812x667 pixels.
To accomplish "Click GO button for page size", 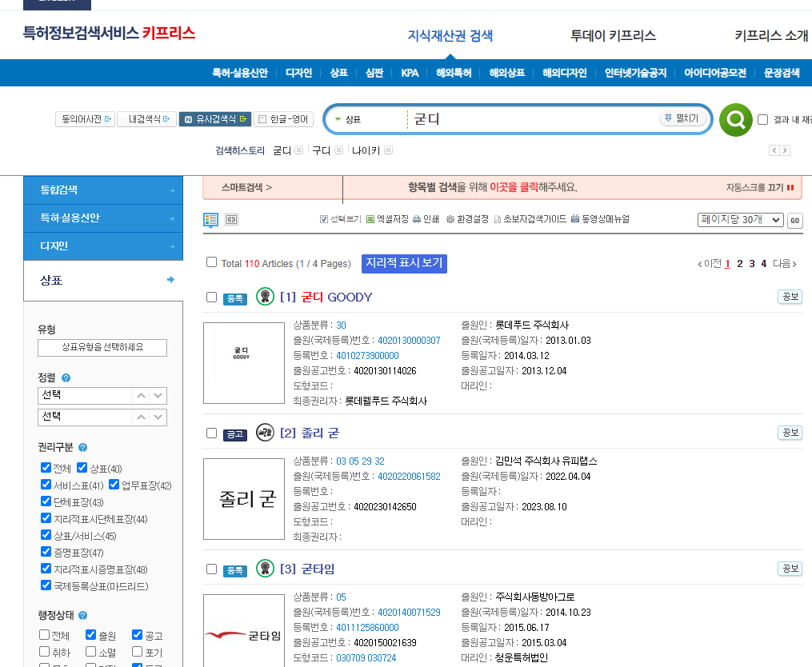I will 794,220.
